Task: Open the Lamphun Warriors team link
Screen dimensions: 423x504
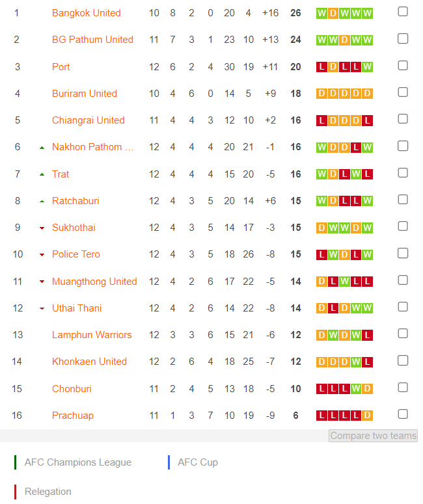Action: (x=92, y=335)
